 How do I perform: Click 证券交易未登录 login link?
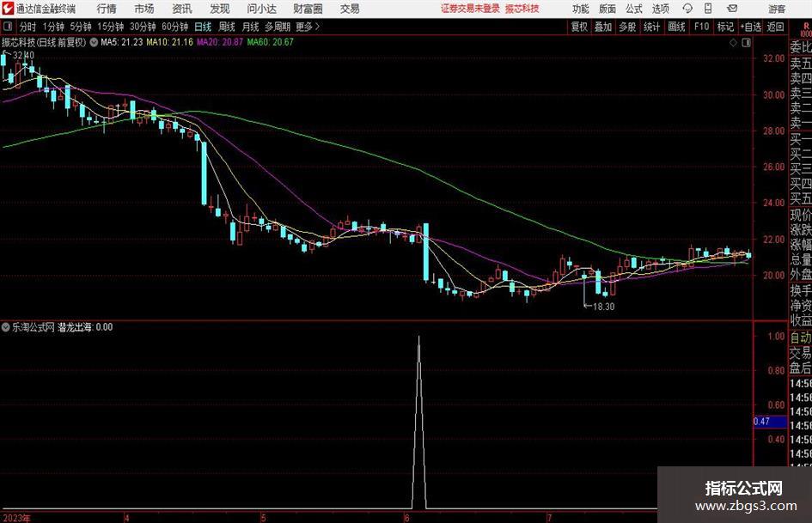[x=470, y=9]
